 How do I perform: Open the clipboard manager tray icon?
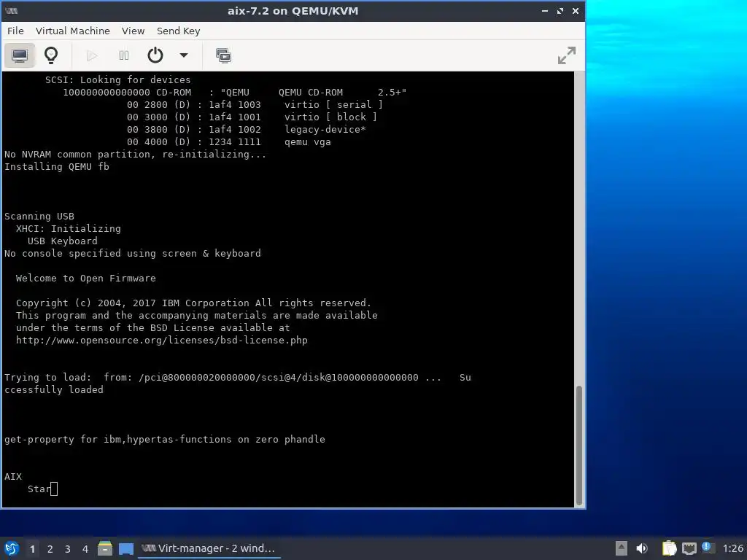669,548
